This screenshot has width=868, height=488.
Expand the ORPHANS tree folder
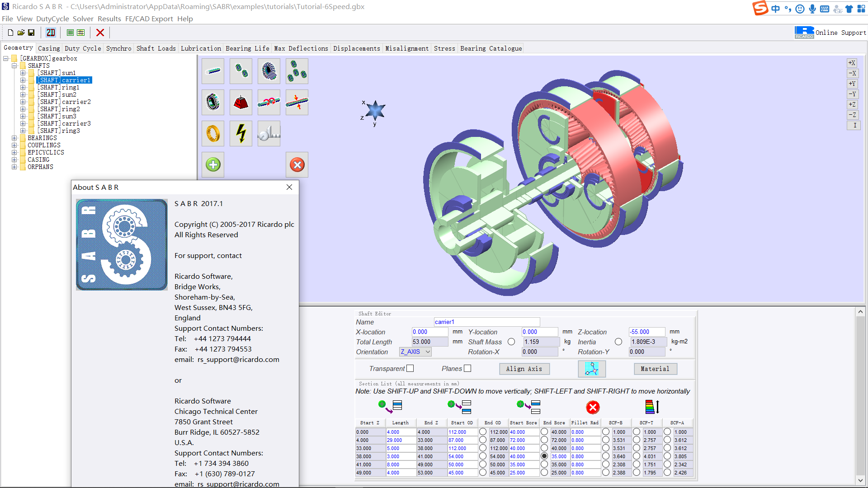pyautogui.click(x=14, y=167)
